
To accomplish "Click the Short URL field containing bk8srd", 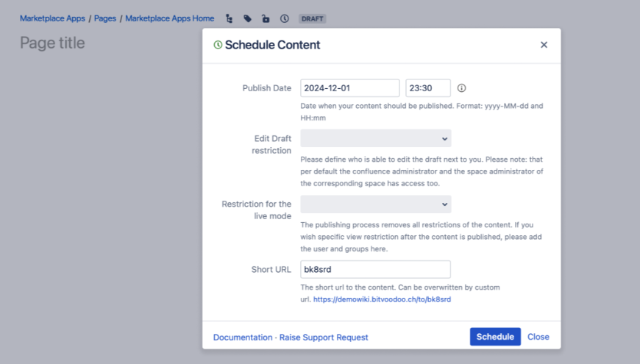I will coord(375,270).
